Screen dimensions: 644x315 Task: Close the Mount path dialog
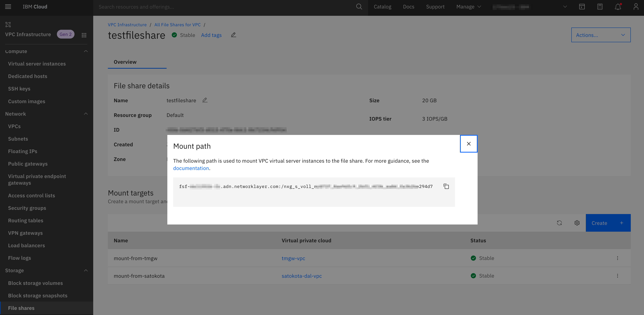coord(468,144)
